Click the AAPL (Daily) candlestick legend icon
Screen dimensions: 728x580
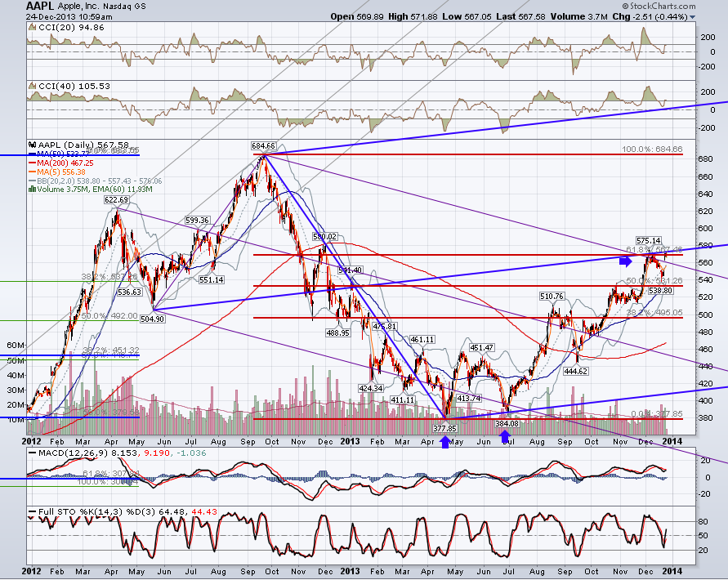[33, 145]
